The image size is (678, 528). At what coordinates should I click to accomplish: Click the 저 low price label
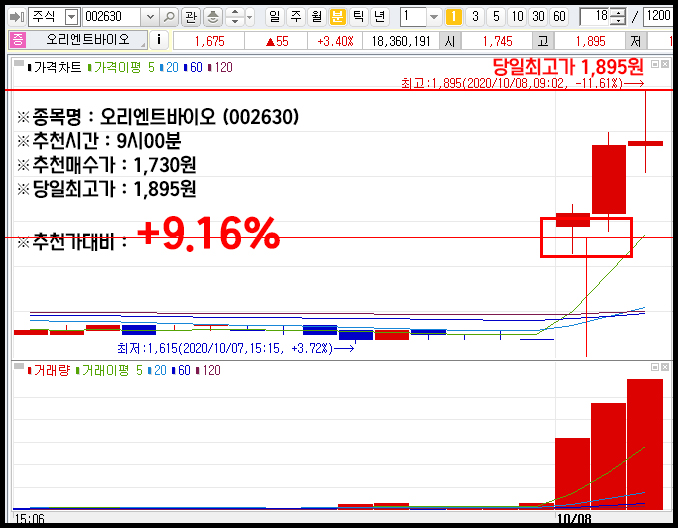[636, 41]
